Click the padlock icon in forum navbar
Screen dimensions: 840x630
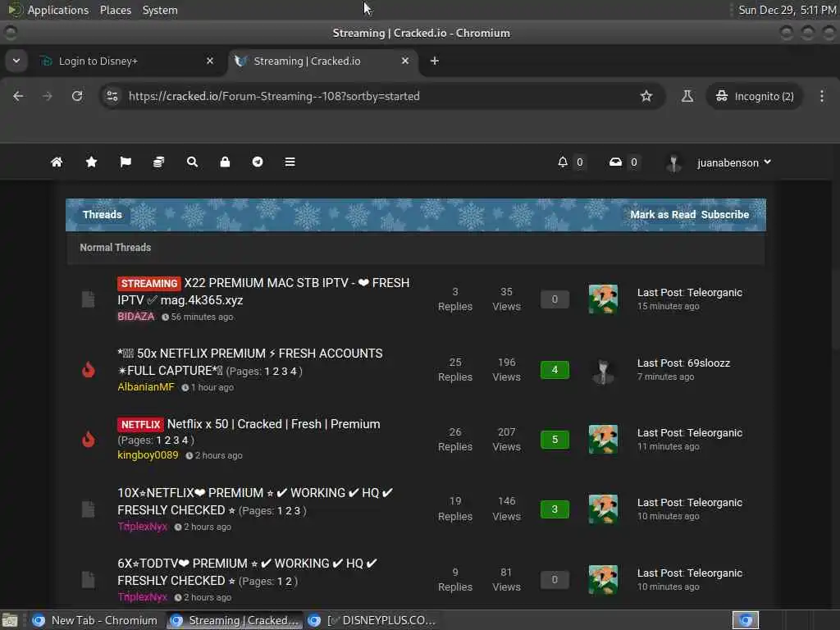(225, 162)
